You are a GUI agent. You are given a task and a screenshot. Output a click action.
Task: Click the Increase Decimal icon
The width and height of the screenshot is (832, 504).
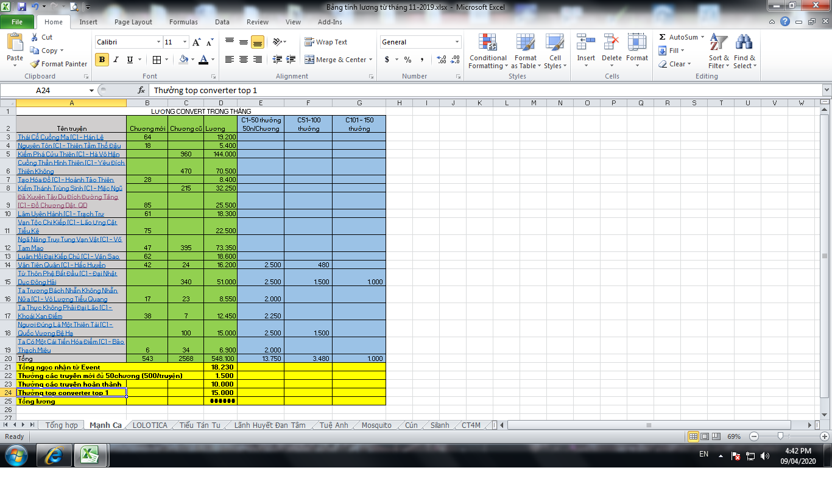pos(442,60)
